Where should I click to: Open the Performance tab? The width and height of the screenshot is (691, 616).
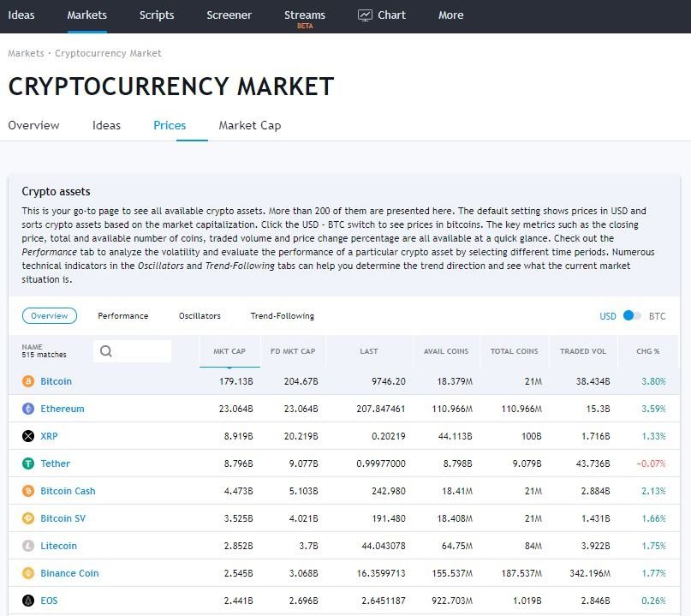(122, 315)
